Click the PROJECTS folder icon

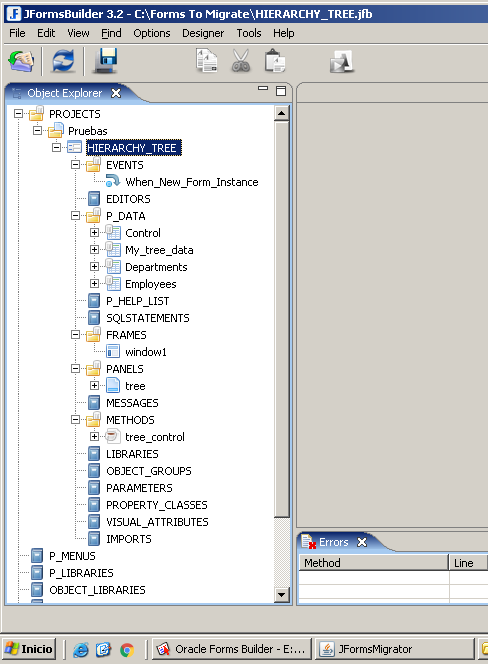click(36, 113)
